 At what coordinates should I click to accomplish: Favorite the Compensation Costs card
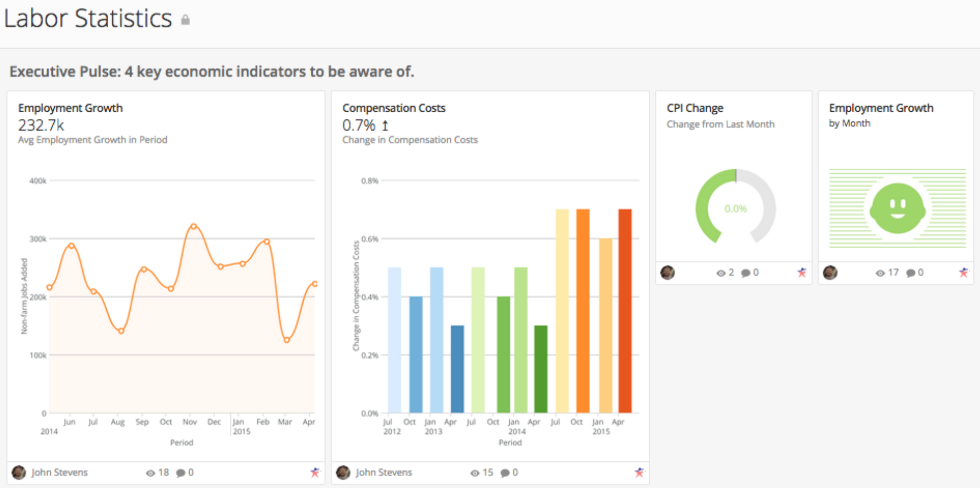(639, 472)
